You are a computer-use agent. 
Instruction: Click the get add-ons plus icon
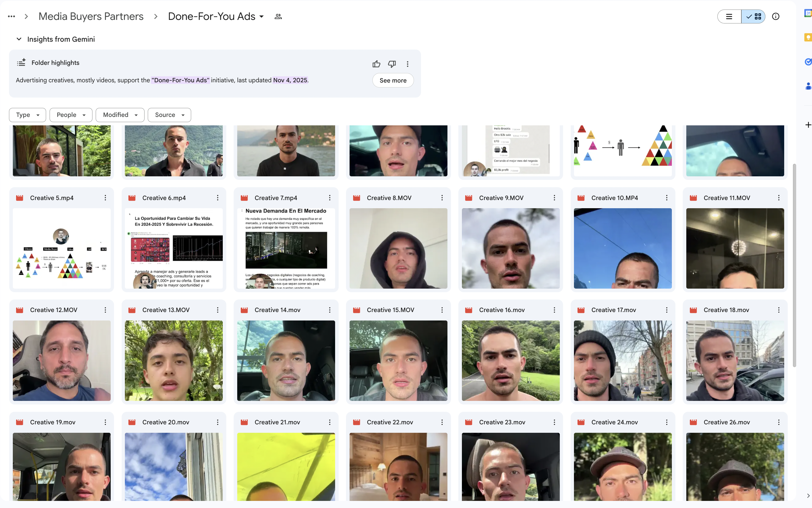(808, 125)
